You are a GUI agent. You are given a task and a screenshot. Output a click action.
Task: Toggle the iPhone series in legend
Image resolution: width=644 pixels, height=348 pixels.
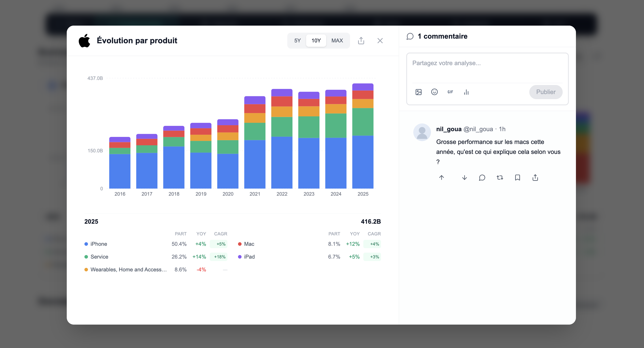point(99,244)
